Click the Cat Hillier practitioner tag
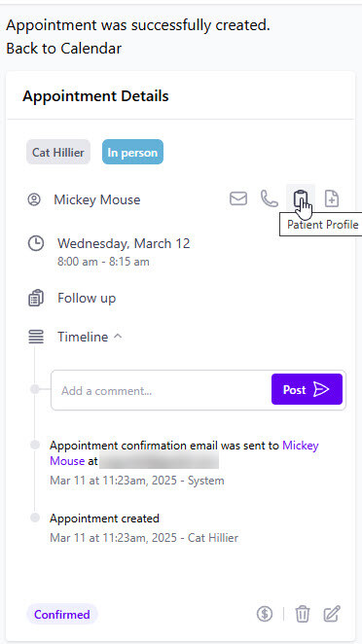Screen dimensions: 362x644 coord(58,153)
